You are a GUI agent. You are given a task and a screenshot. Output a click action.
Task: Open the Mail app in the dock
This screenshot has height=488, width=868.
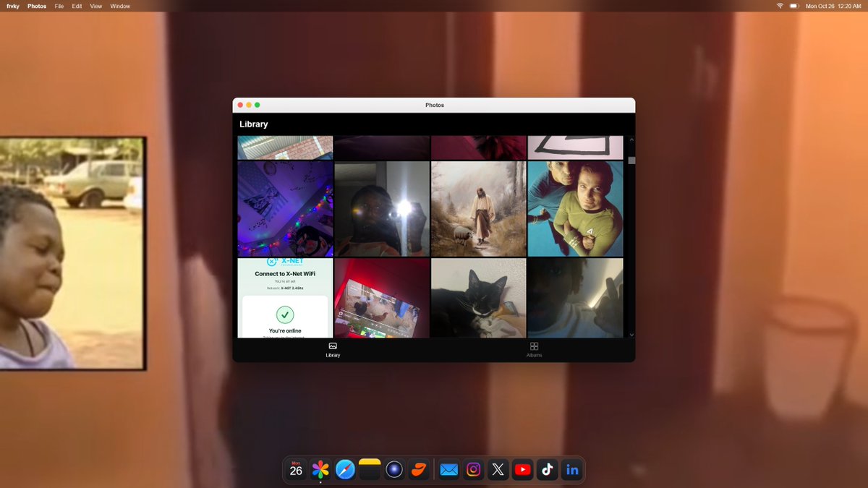[x=449, y=470]
